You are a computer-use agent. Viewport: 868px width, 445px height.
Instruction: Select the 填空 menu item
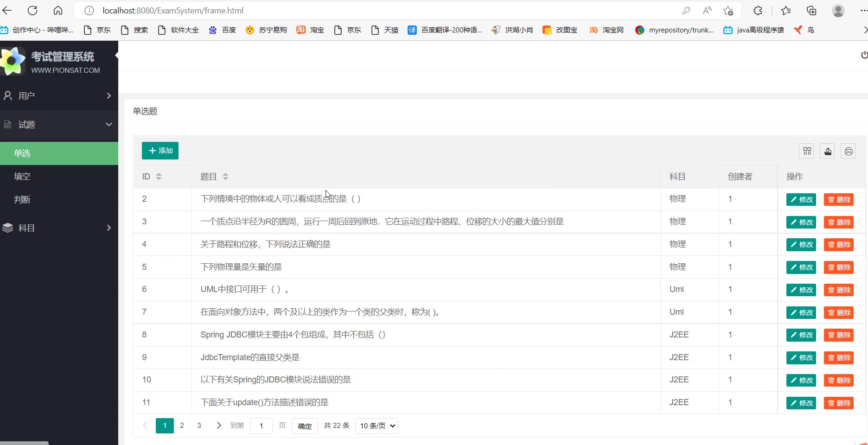pos(59,177)
